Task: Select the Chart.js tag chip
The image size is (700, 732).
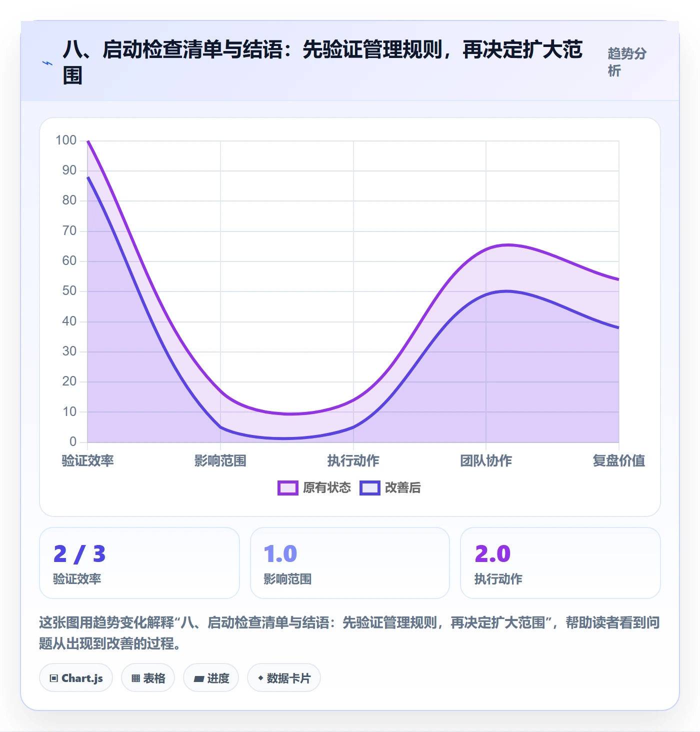Action: (76, 678)
